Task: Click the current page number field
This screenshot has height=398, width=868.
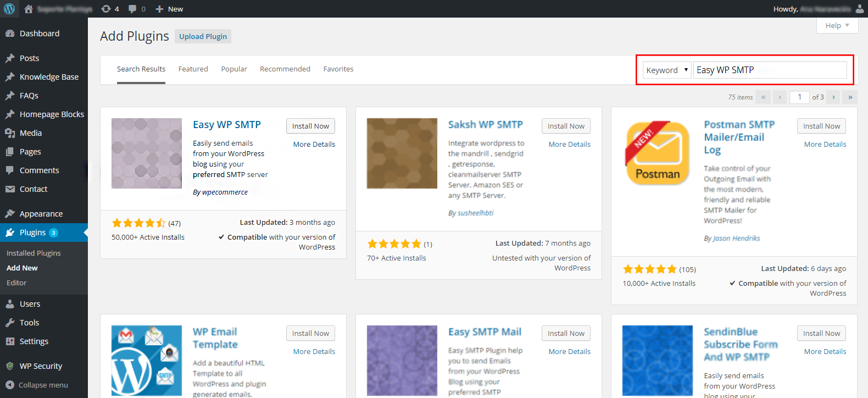Action: (x=799, y=97)
